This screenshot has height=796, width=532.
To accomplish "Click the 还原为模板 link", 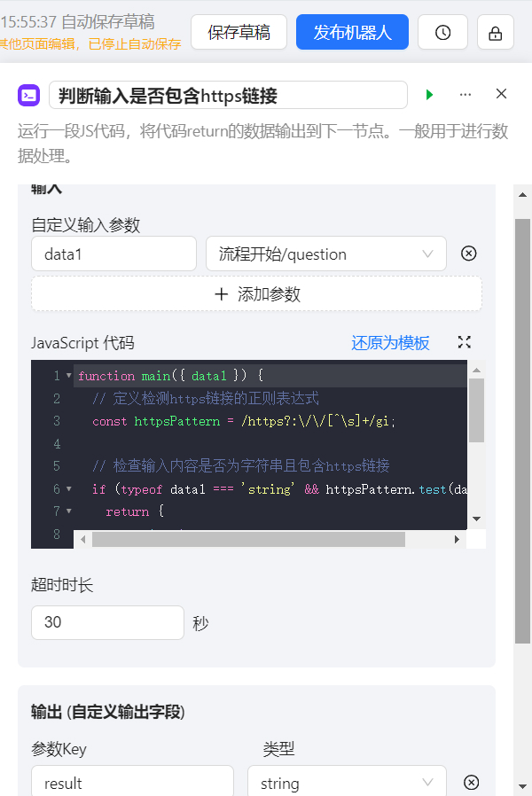I will click(x=390, y=343).
